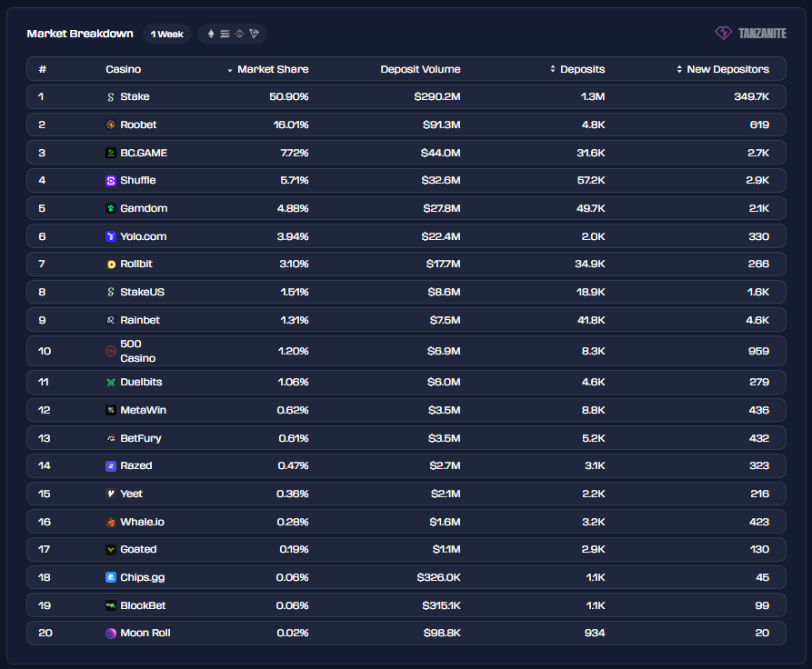Click BlockBet's 99 new depositors
Viewport: 812px width, 669px height.
[762, 605]
